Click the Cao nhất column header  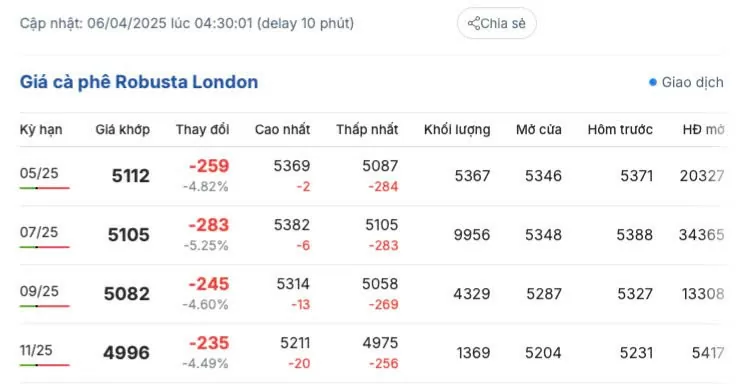coord(282,129)
